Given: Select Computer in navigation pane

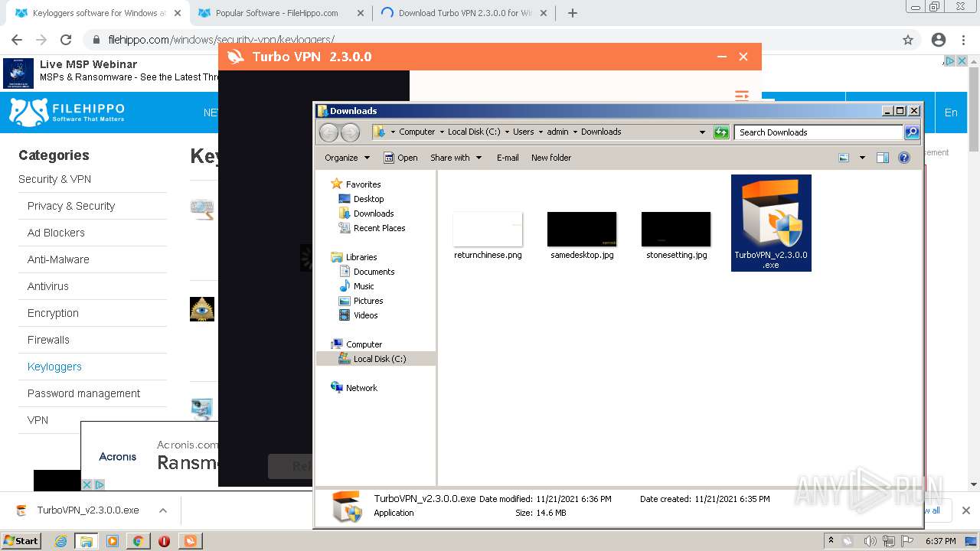Looking at the screenshot, I should pos(364,344).
